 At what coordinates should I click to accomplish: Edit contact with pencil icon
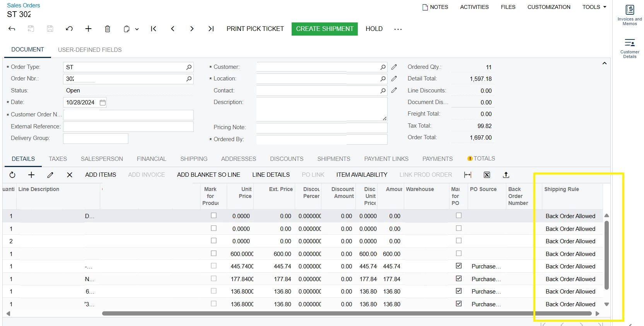[x=394, y=90]
